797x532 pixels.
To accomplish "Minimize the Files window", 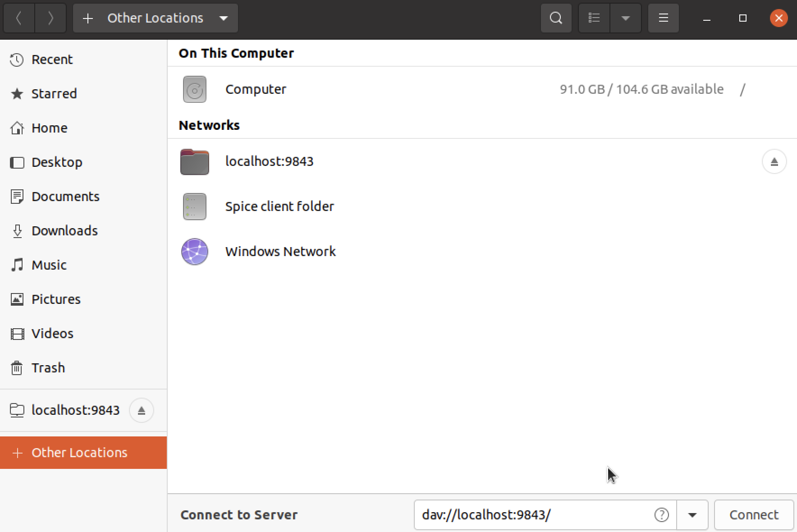I will pos(707,18).
